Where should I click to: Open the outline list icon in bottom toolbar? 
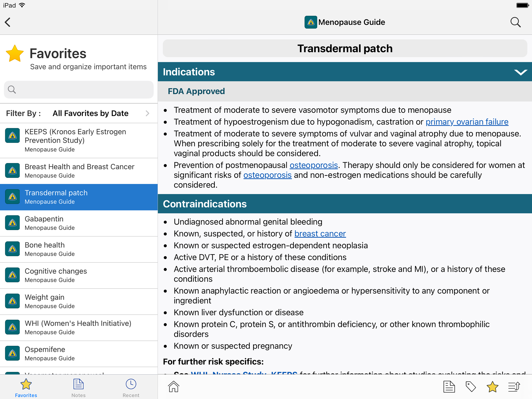(514, 387)
